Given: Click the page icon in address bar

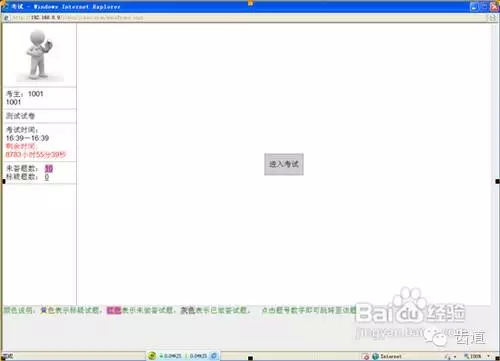Looking at the screenshot, I should click(x=7, y=18).
